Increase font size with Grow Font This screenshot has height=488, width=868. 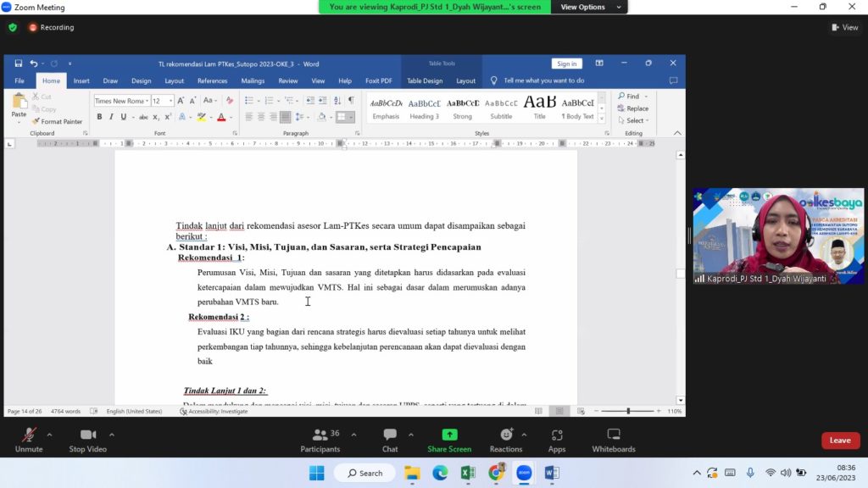pos(181,101)
